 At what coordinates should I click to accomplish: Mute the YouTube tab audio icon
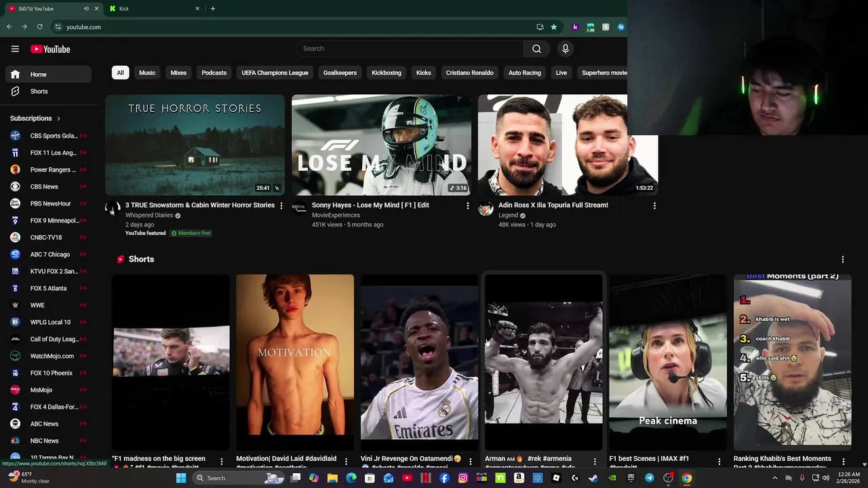[x=86, y=9]
